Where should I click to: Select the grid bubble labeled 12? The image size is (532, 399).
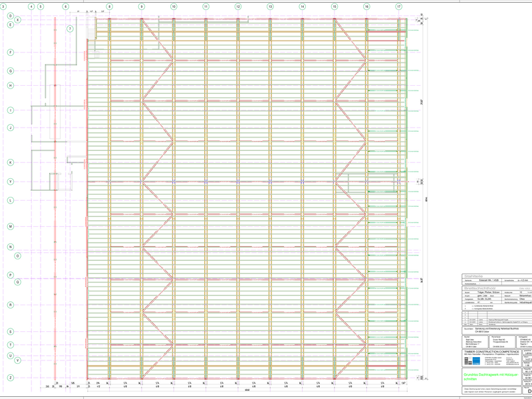(x=238, y=6)
